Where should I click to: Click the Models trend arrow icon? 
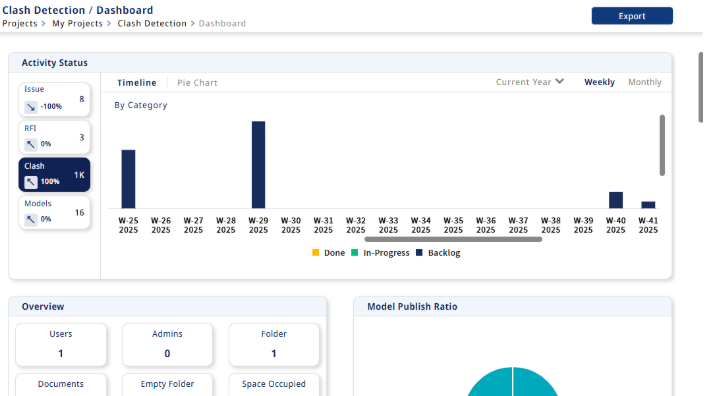coord(31,219)
